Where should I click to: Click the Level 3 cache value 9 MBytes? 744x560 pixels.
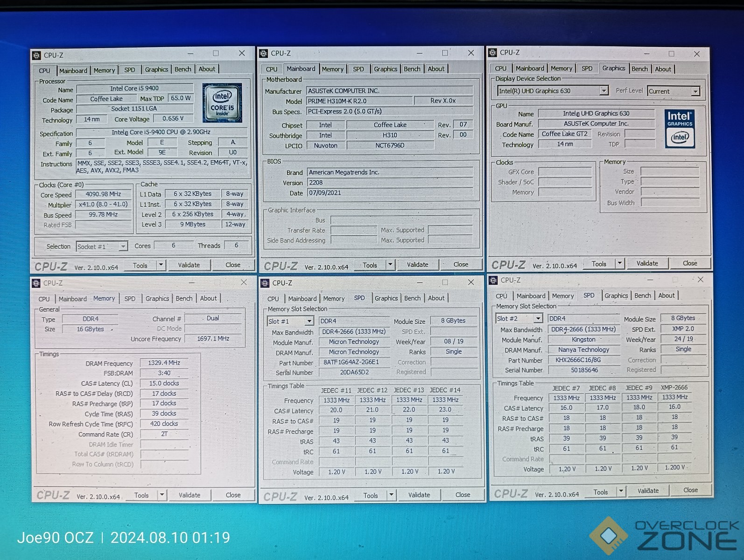pyautogui.click(x=193, y=224)
